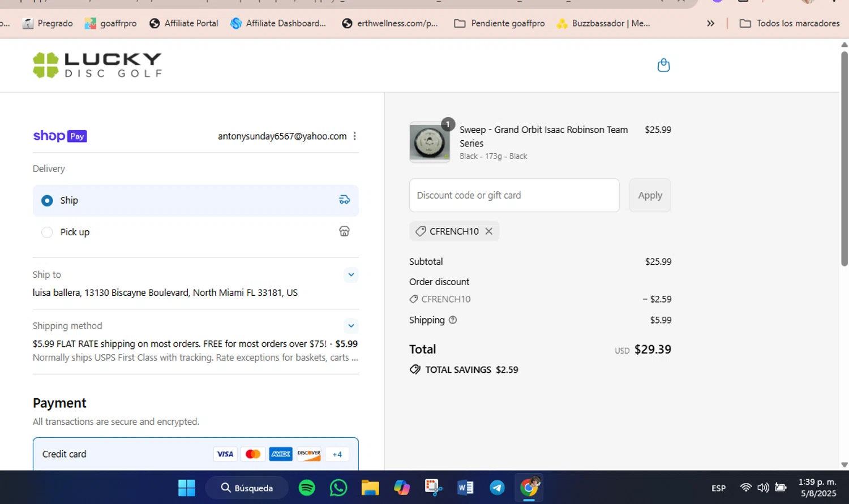The height and width of the screenshot is (504, 849).
Task: Click the Mastercard icon
Action: [253, 454]
